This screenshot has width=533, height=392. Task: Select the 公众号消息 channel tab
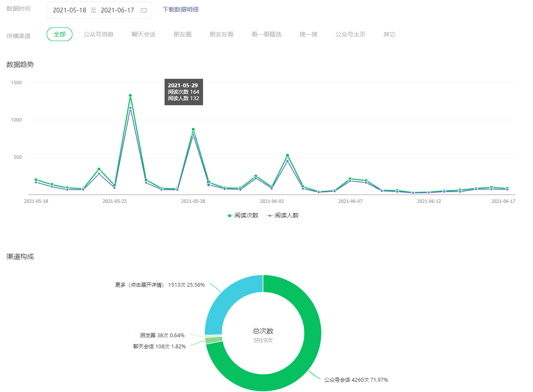click(99, 34)
